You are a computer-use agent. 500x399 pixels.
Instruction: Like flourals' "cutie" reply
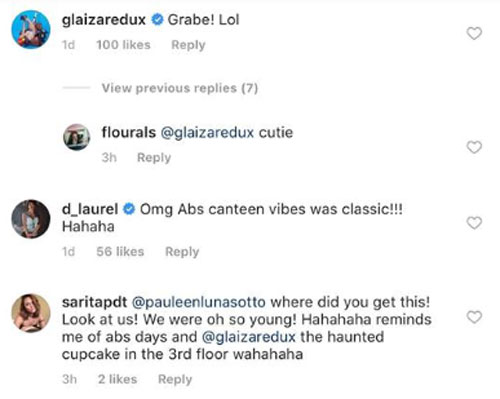pos(474,147)
